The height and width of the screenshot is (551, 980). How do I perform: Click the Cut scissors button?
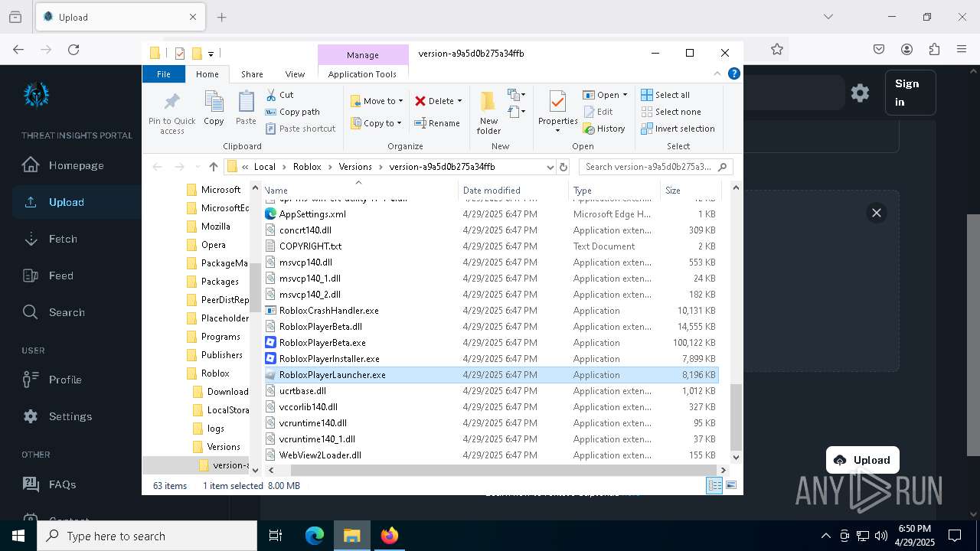(x=279, y=95)
